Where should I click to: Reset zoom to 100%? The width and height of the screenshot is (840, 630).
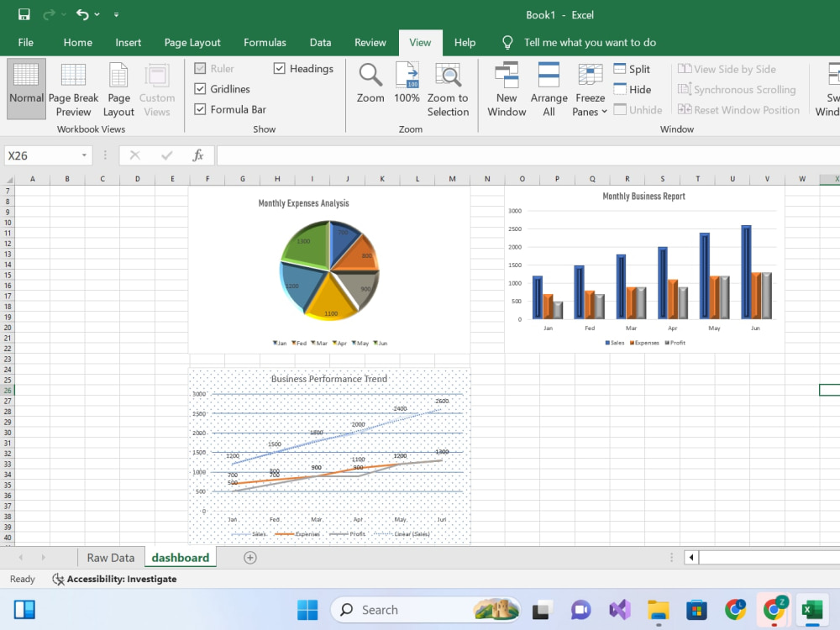pyautogui.click(x=407, y=83)
